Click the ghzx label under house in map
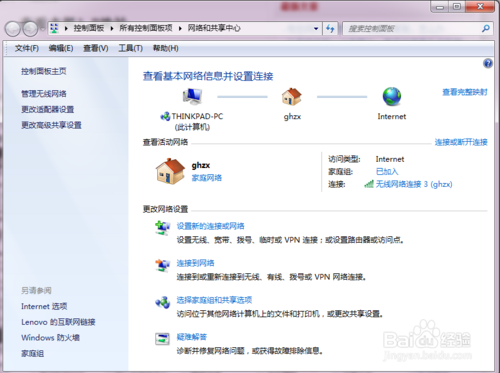This screenshot has height=373, width=500. tap(292, 117)
